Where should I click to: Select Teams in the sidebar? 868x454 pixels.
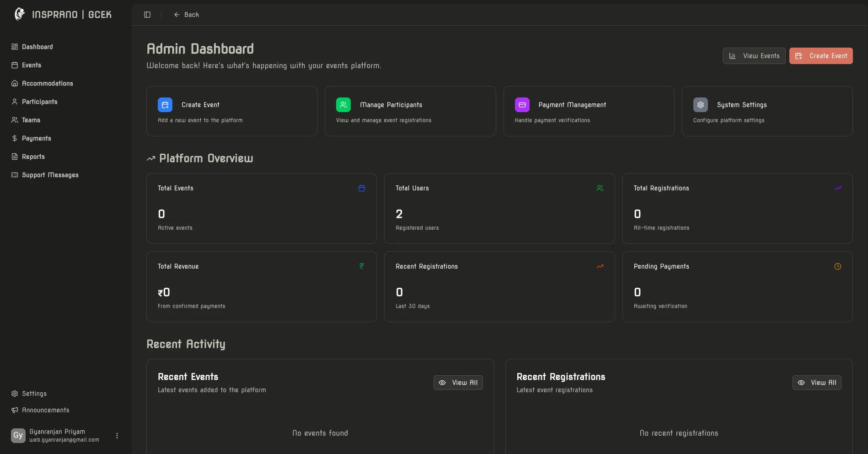pos(31,120)
